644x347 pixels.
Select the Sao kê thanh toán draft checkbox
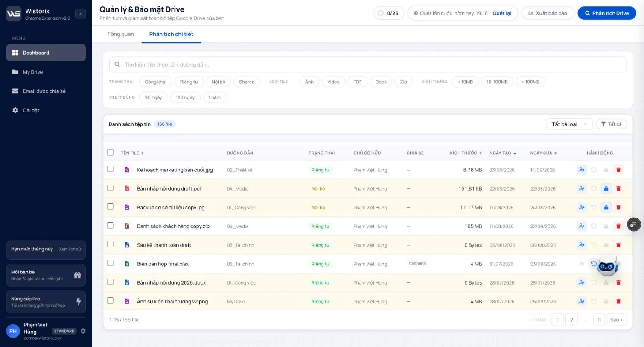click(110, 244)
